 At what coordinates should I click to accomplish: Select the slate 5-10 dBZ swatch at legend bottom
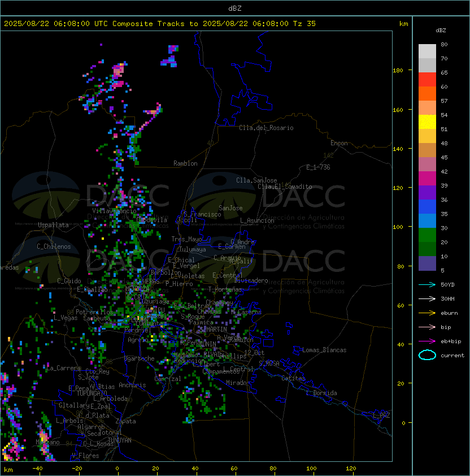click(427, 263)
